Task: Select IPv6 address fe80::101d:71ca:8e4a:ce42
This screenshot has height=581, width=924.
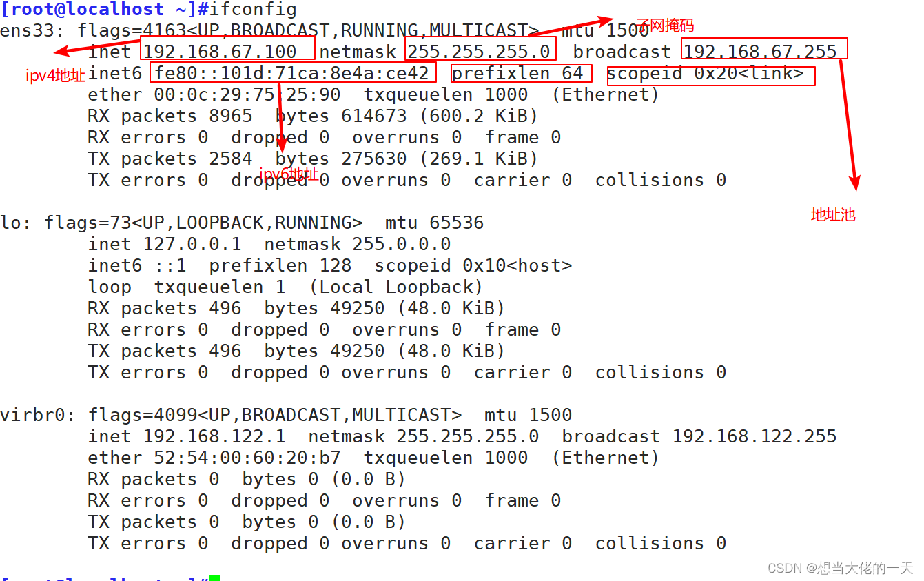Action: tap(291, 73)
